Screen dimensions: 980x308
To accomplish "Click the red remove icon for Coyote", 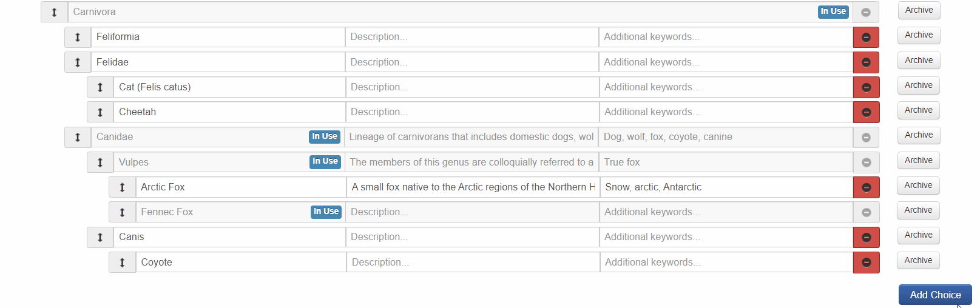I will click(866, 263).
